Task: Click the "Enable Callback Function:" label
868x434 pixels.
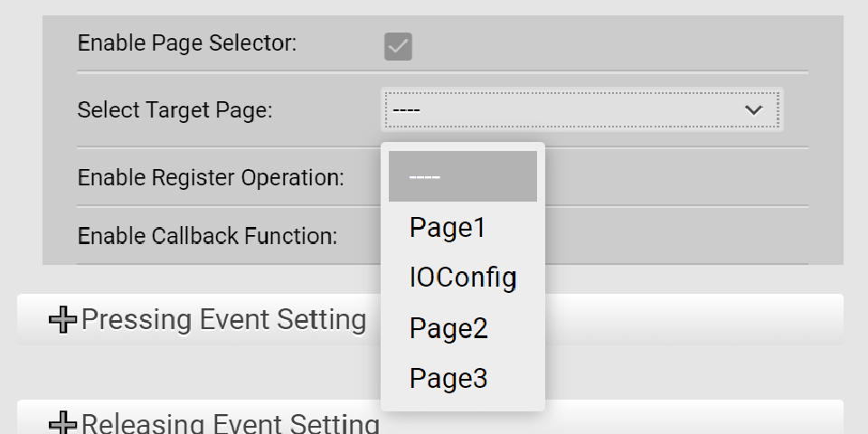Action: pyautogui.click(x=207, y=236)
